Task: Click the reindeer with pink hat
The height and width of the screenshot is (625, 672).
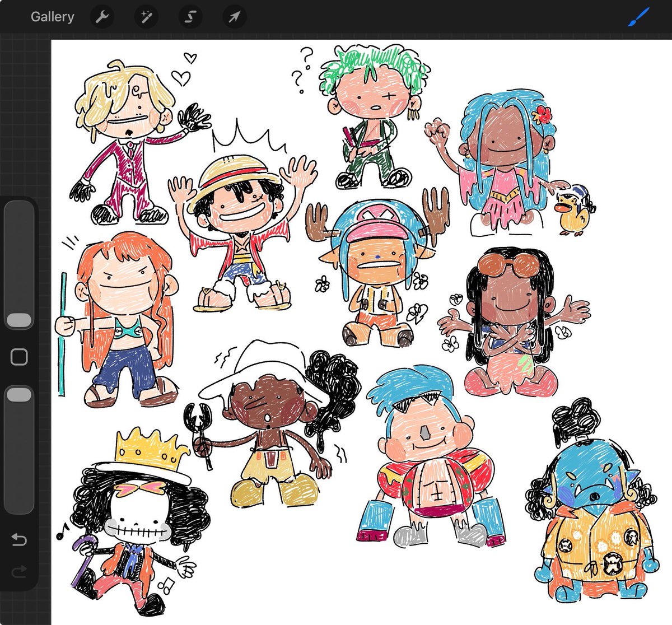Action: 379,269
